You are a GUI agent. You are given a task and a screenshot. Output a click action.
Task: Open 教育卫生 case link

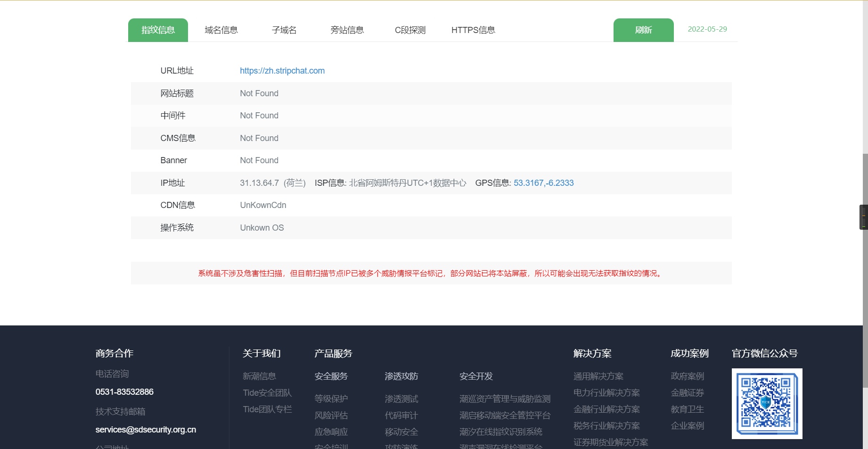click(688, 409)
